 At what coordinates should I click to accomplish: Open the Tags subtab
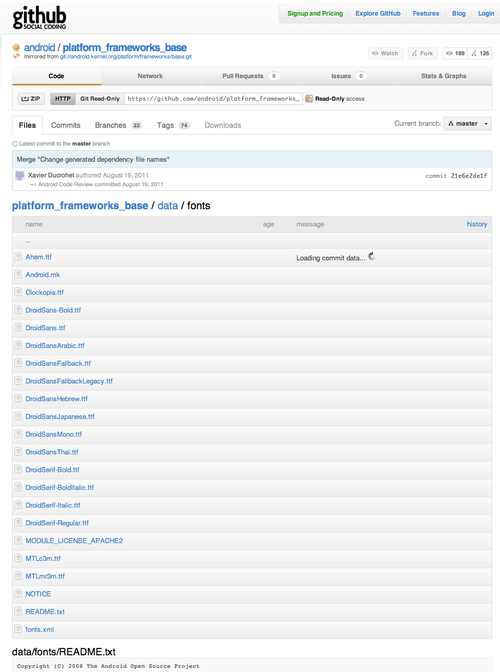(173, 125)
